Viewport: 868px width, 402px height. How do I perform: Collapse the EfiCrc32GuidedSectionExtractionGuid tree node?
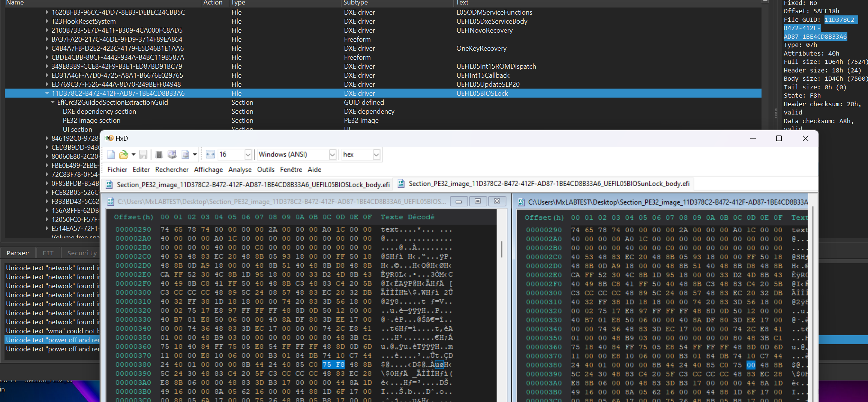click(x=53, y=102)
